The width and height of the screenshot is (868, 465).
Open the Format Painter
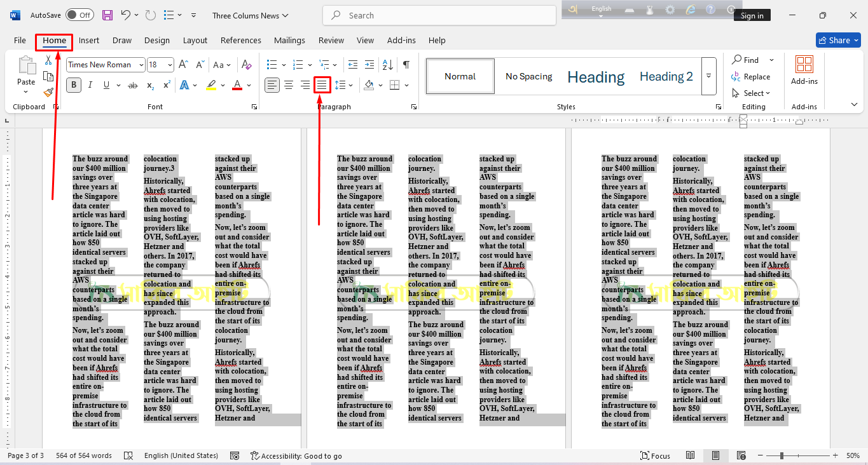pos(48,92)
